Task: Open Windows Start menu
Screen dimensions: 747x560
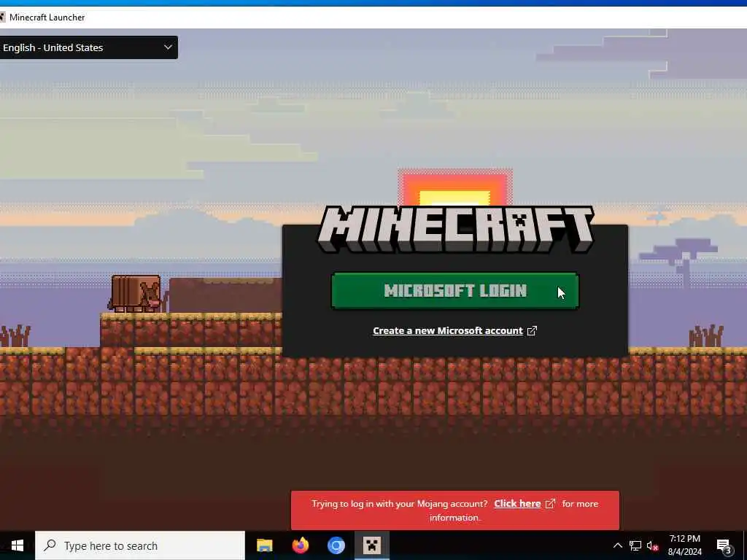Action: [18, 545]
